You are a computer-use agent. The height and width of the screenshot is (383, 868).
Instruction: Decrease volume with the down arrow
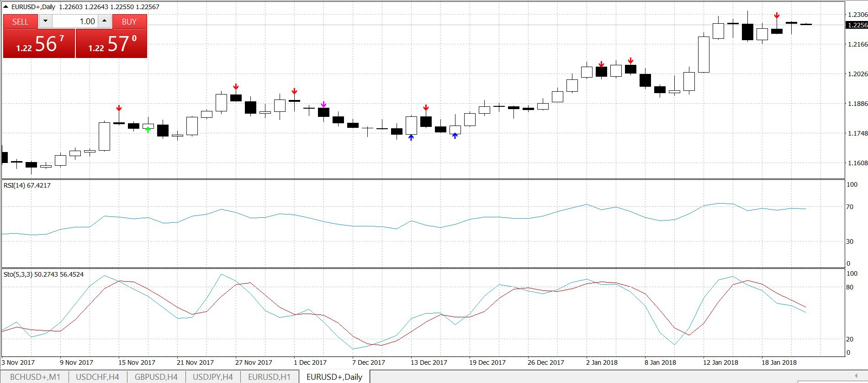45,21
